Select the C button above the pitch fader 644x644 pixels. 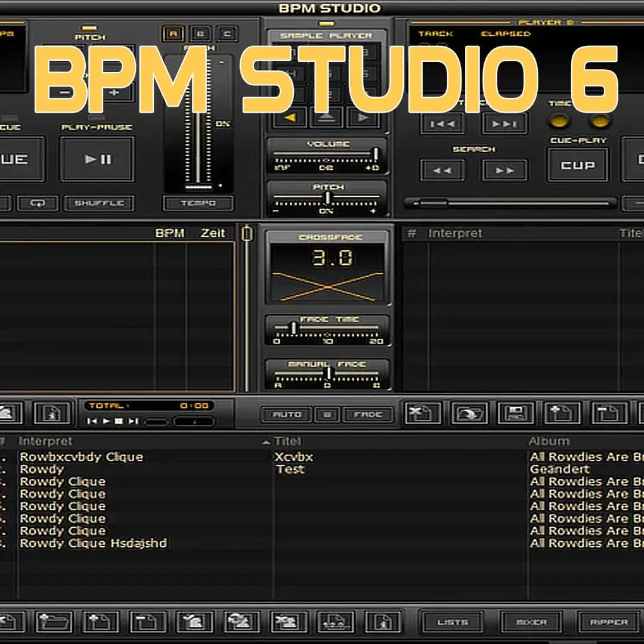pos(227,33)
